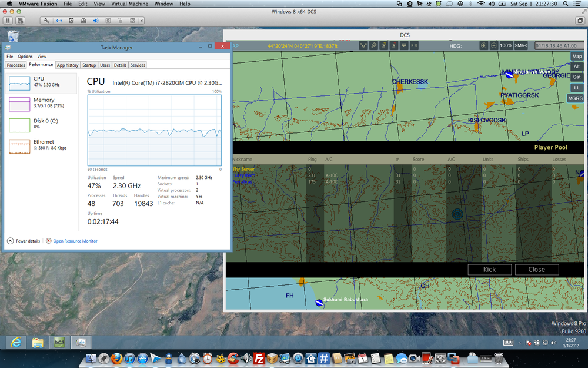The height and width of the screenshot is (368, 588).
Task: Launch FileZilla from the Dock
Action: 259,358
